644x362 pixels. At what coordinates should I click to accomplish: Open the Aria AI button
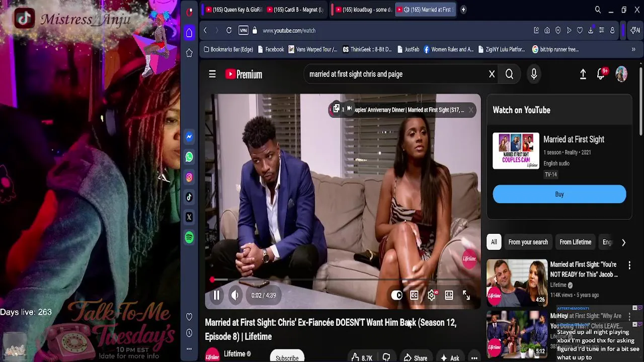636,31
